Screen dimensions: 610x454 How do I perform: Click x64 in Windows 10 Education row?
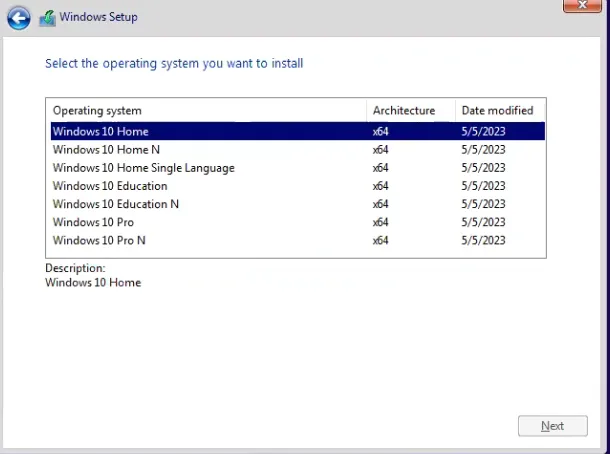point(380,186)
